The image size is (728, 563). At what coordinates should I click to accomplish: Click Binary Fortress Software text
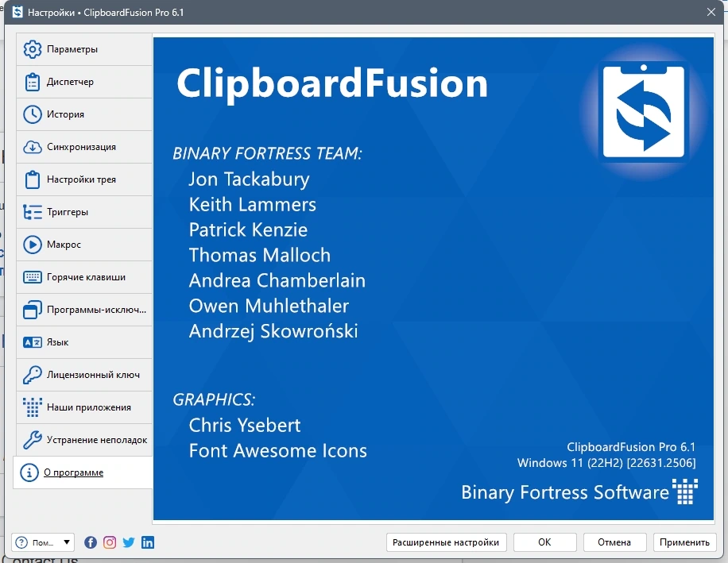pos(565,492)
